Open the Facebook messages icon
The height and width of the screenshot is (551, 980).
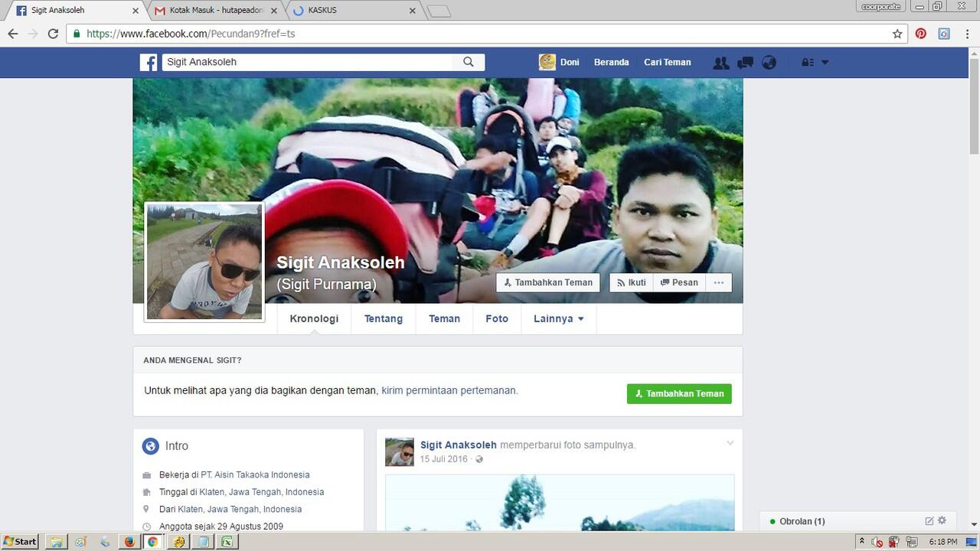point(745,63)
